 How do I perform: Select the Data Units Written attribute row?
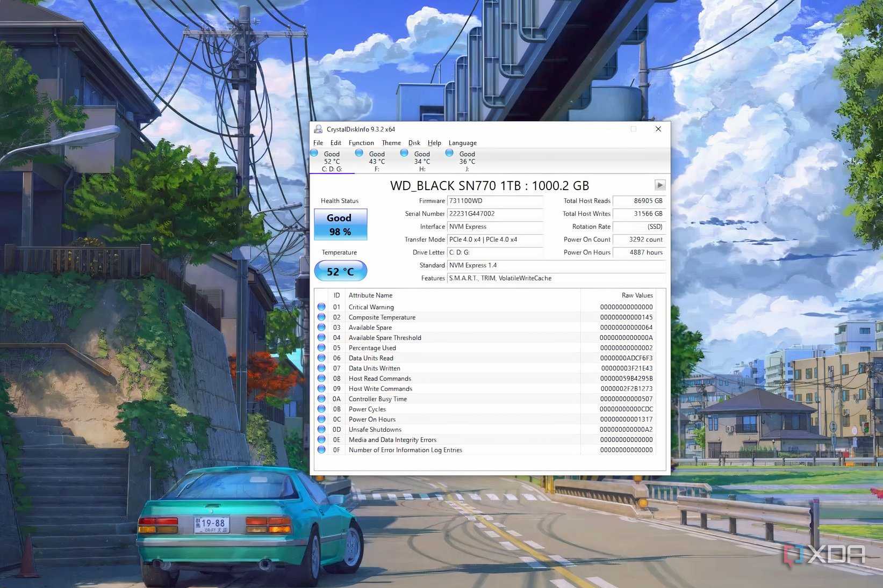point(485,368)
